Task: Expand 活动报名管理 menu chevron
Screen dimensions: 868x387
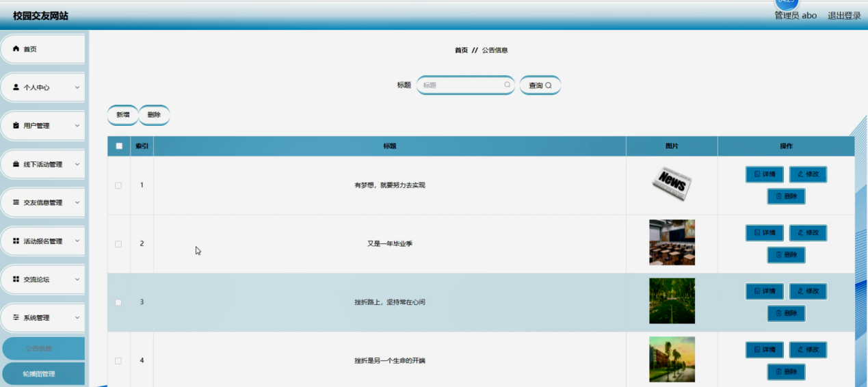Action: 77,241
